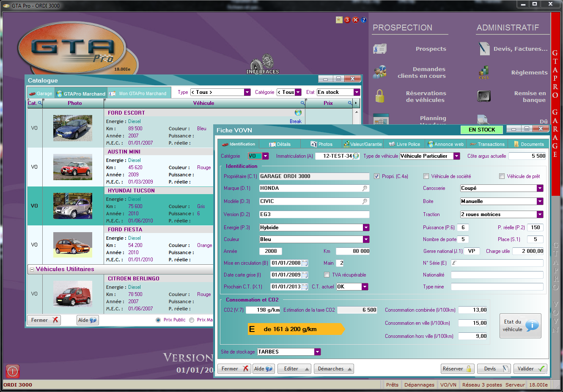Screen dimensions: 563x392
Task: Click the Règlements icon
Action: [x=484, y=72]
